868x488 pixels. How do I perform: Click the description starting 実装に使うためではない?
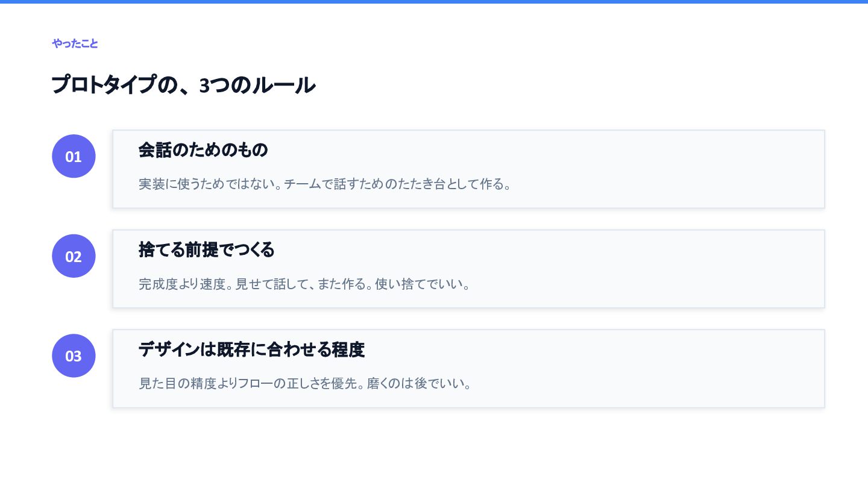325,184
